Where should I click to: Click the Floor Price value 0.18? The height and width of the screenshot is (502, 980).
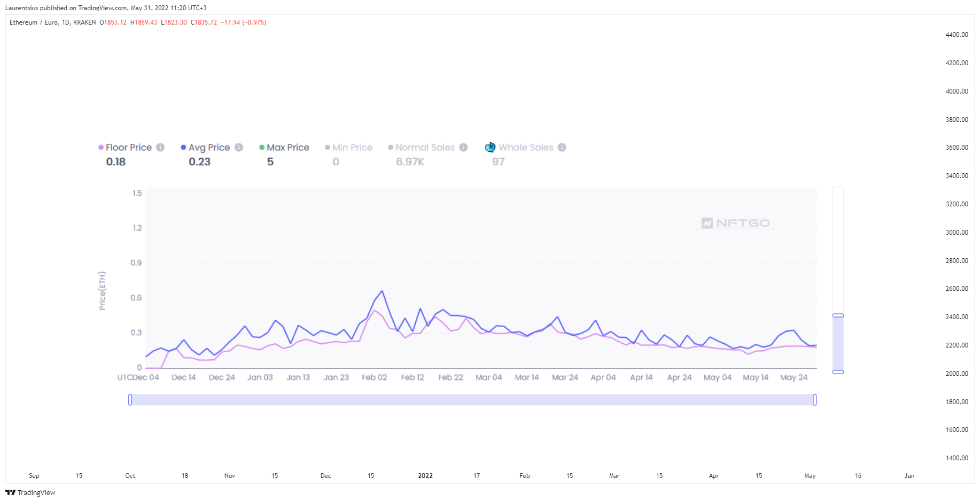pos(116,161)
